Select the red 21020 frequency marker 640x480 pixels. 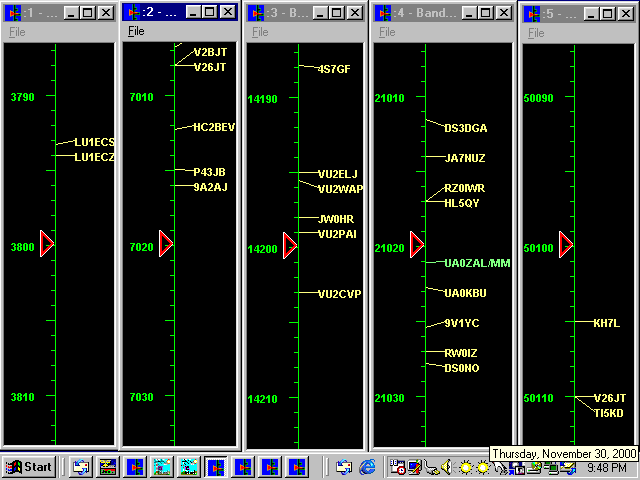(x=417, y=245)
